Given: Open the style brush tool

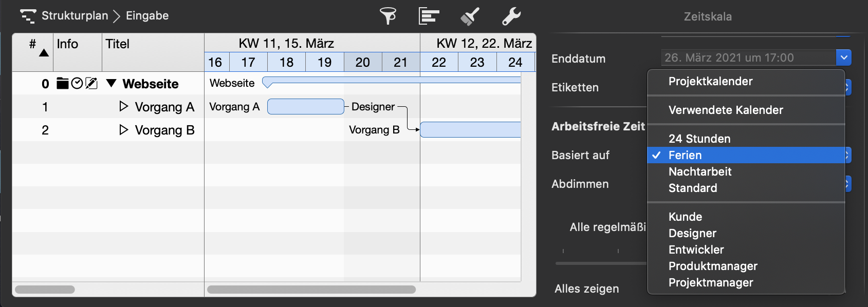Looking at the screenshot, I should 469,16.
